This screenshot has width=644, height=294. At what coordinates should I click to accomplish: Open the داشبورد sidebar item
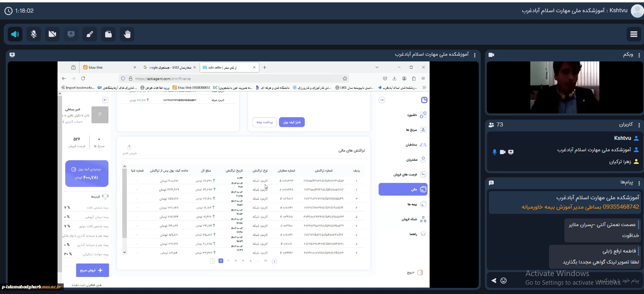(x=417, y=115)
